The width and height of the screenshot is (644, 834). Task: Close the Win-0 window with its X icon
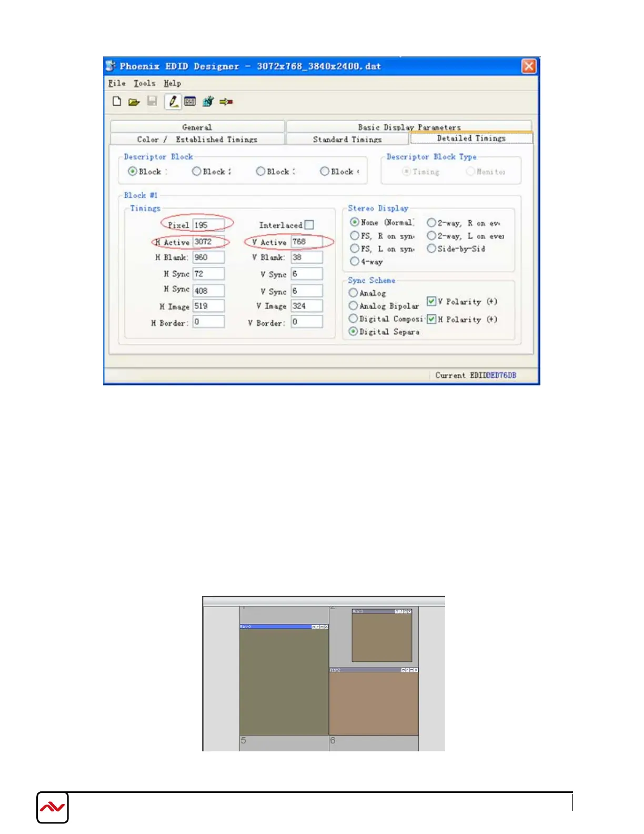(326, 627)
